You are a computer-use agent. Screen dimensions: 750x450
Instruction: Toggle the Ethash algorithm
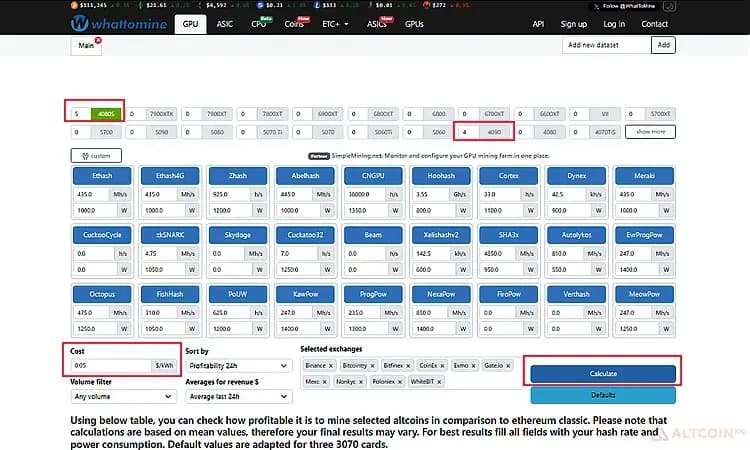tap(102, 176)
